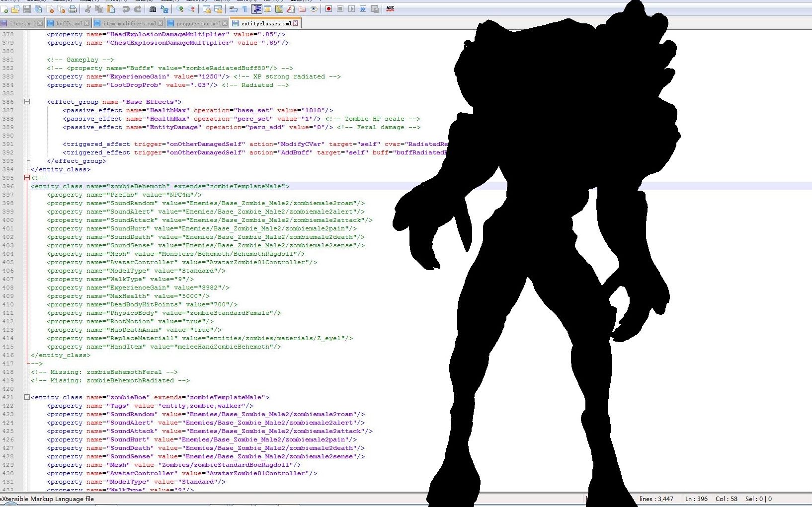Collapse the effect_group fold at line 386
The width and height of the screenshot is (812, 507).
coord(27,102)
